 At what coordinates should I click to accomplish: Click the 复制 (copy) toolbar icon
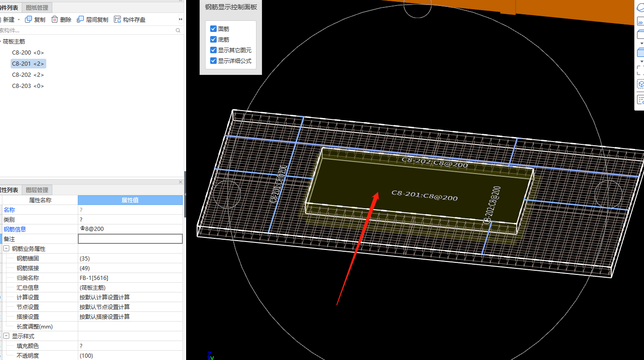29,19
